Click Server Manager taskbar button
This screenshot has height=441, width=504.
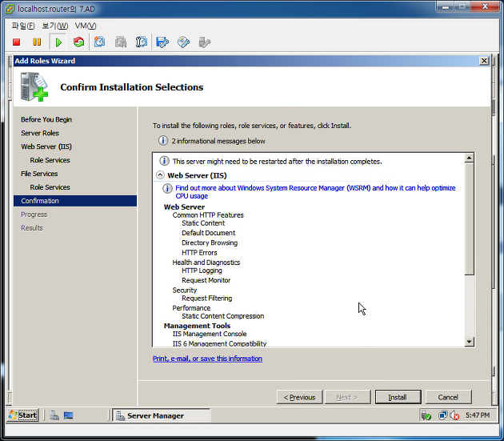click(x=162, y=415)
